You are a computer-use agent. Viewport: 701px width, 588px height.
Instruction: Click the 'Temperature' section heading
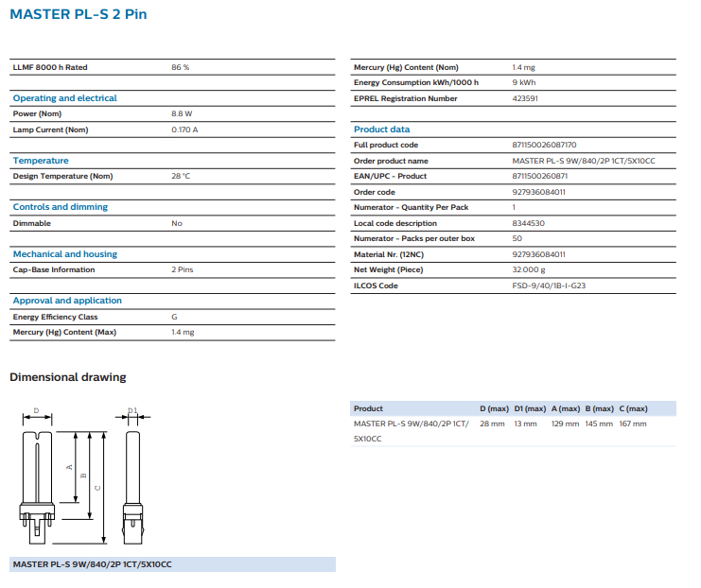(x=41, y=161)
